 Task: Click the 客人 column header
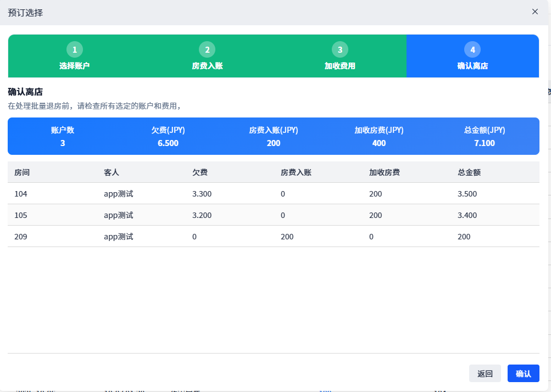[x=112, y=172]
